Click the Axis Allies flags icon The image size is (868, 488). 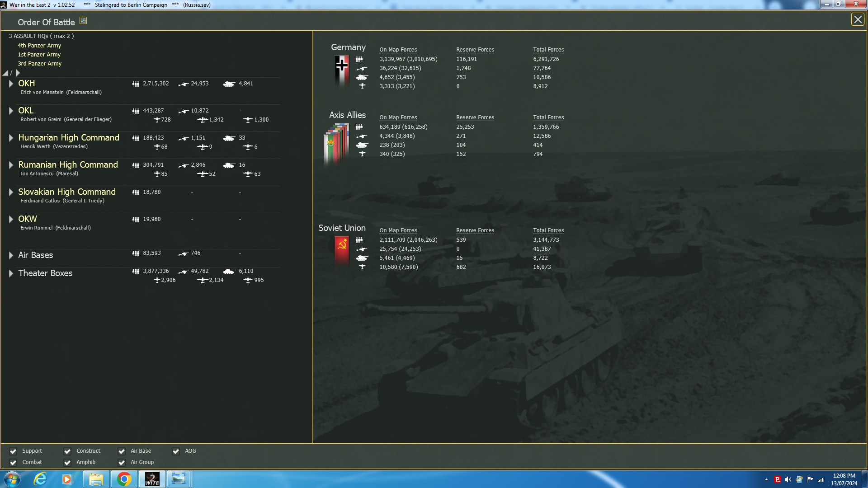[x=336, y=144]
